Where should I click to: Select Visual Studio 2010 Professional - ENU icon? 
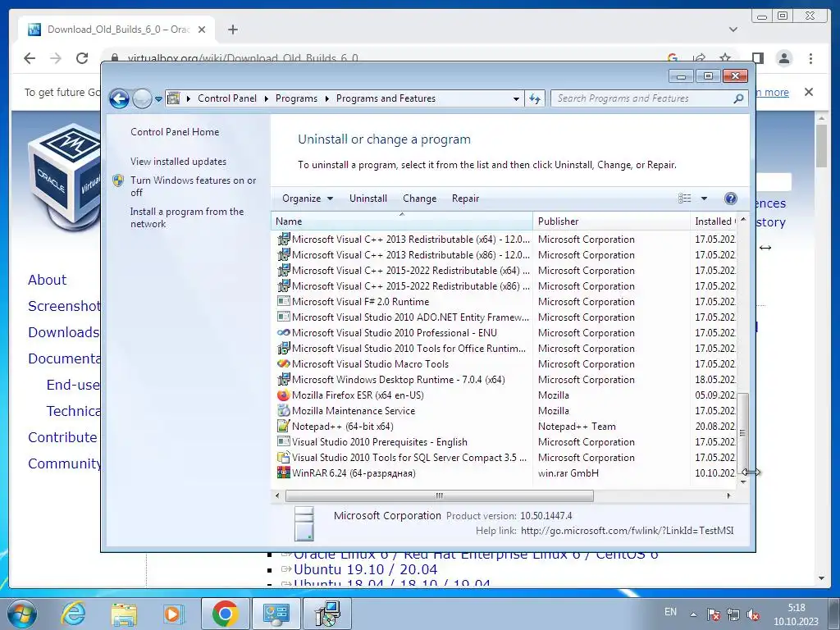click(x=283, y=333)
